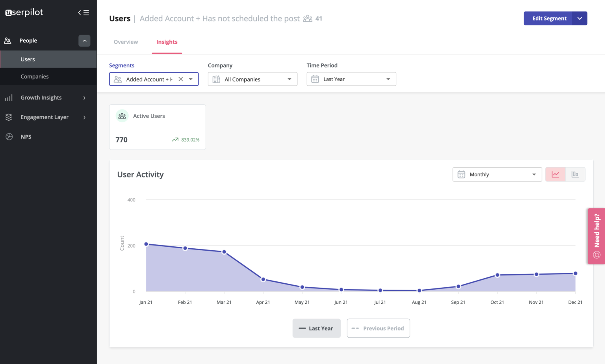Click the company building icon in Company filter

pyautogui.click(x=216, y=79)
